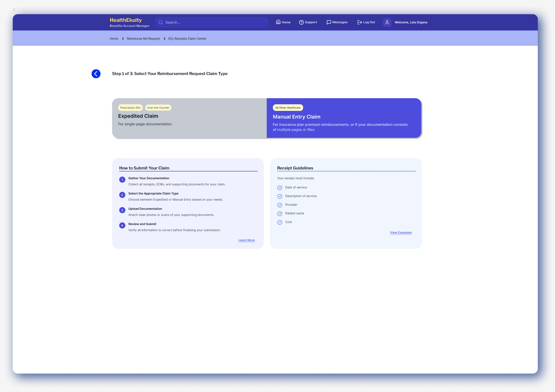Click the Date of service check icon

[280, 188]
